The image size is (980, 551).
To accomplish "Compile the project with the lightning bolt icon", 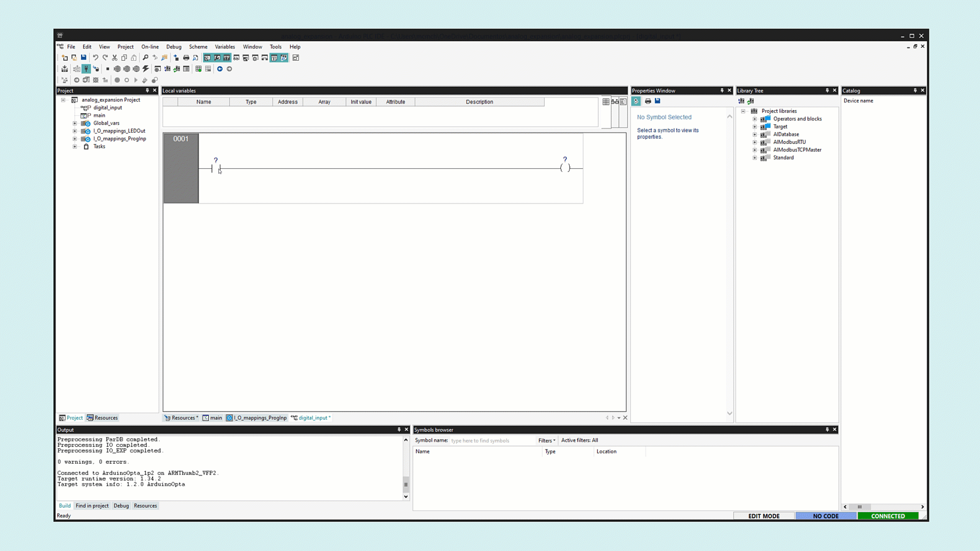I will pyautogui.click(x=145, y=69).
